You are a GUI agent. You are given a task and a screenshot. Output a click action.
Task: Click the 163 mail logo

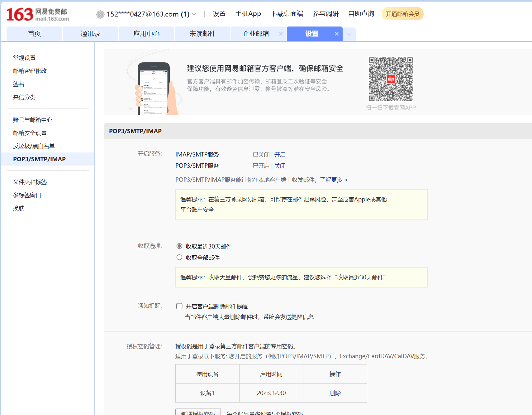[x=38, y=14]
